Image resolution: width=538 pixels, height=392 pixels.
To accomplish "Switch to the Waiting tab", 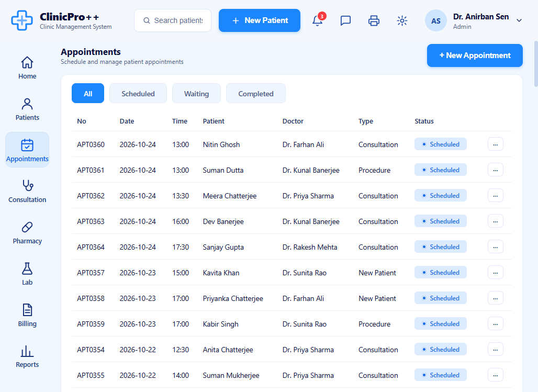I will (196, 93).
